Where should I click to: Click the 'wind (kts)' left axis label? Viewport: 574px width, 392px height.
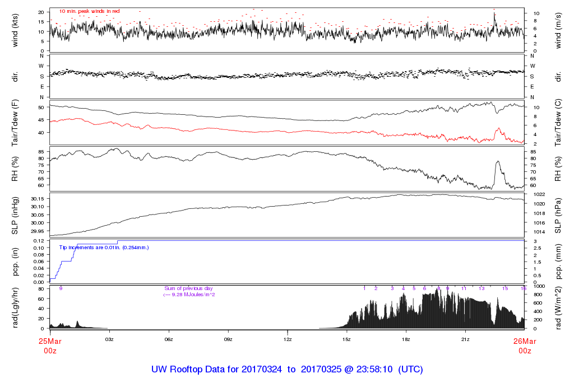(15, 30)
